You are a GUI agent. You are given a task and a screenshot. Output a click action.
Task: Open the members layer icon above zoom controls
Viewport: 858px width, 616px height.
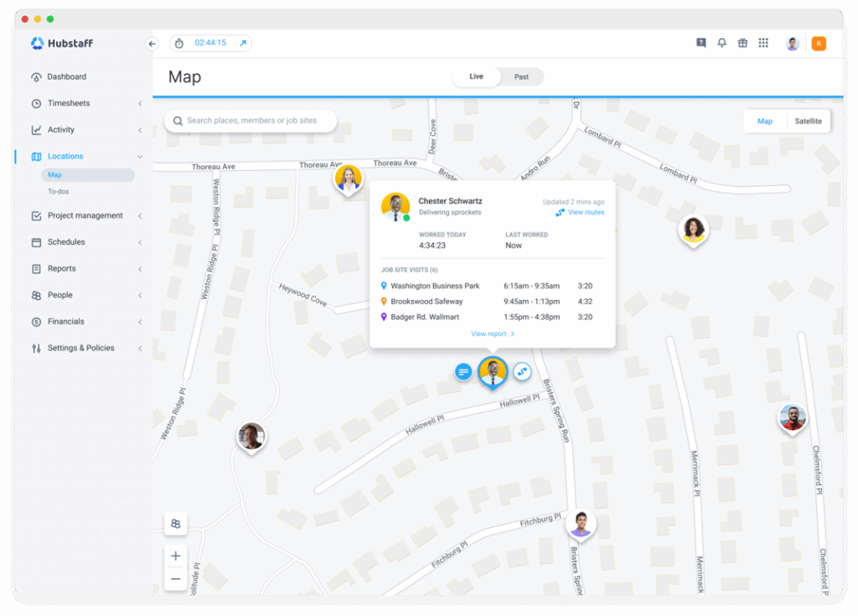click(x=176, y=523)
